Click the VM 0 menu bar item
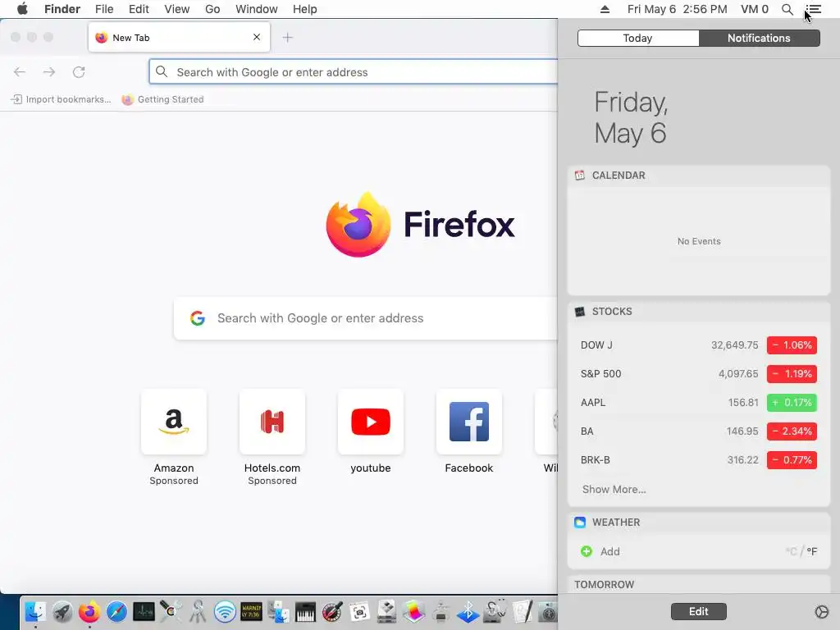The image size is (840, 630). tap(755, 9)
